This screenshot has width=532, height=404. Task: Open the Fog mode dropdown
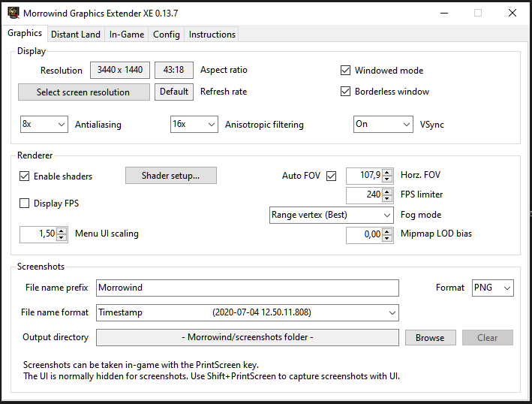click(332, 215)
